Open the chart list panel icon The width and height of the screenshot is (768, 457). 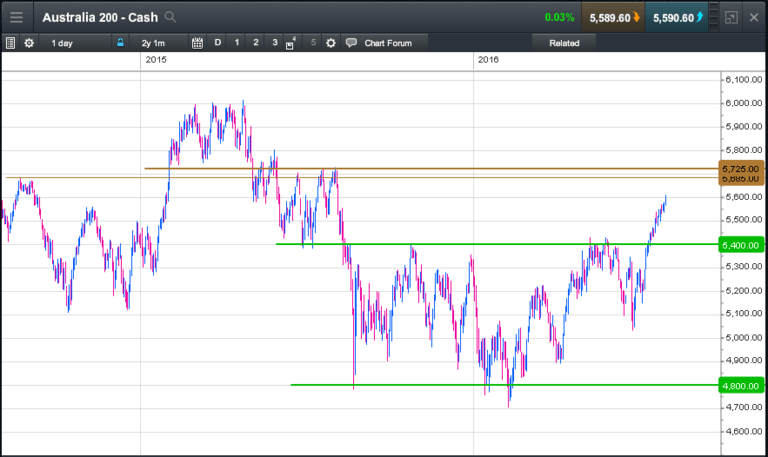pyautogui.click(x=10, y=43)
